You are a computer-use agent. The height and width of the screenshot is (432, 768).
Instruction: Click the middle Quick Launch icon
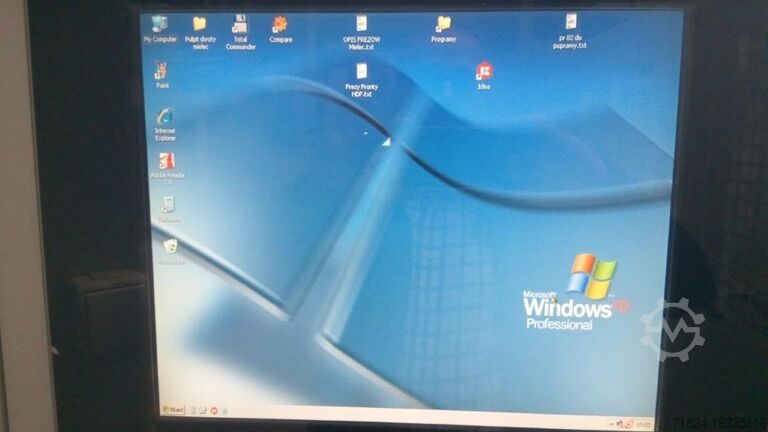[202, 410]
